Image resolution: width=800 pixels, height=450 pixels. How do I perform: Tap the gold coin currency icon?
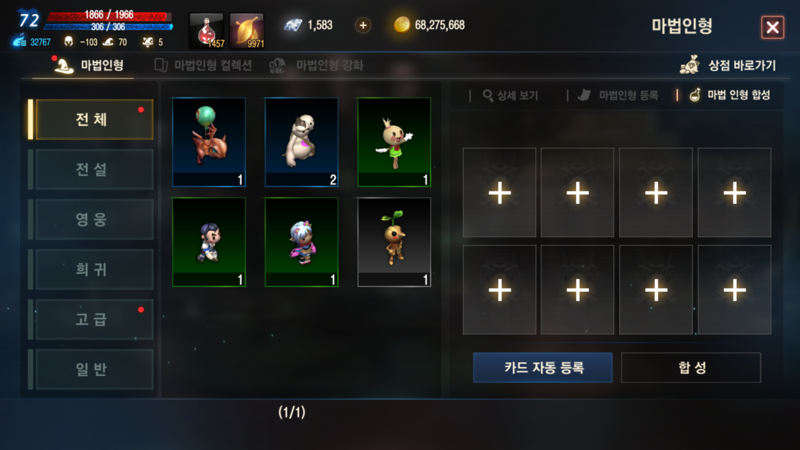[402, 24]
